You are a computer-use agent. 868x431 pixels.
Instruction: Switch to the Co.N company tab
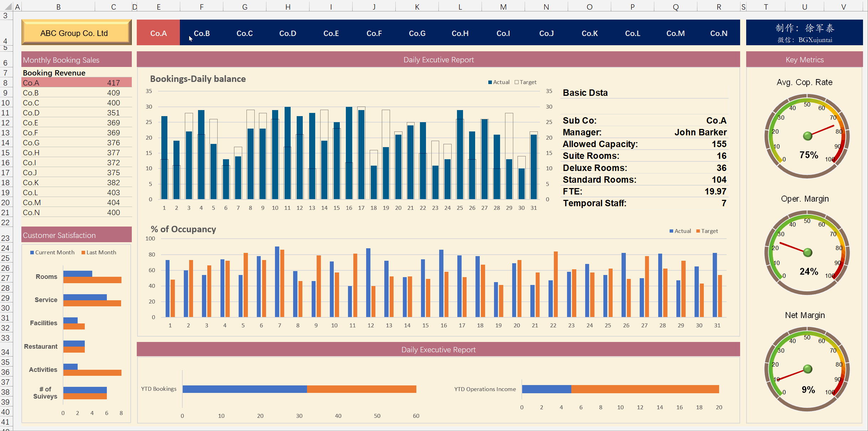(719, 33)
